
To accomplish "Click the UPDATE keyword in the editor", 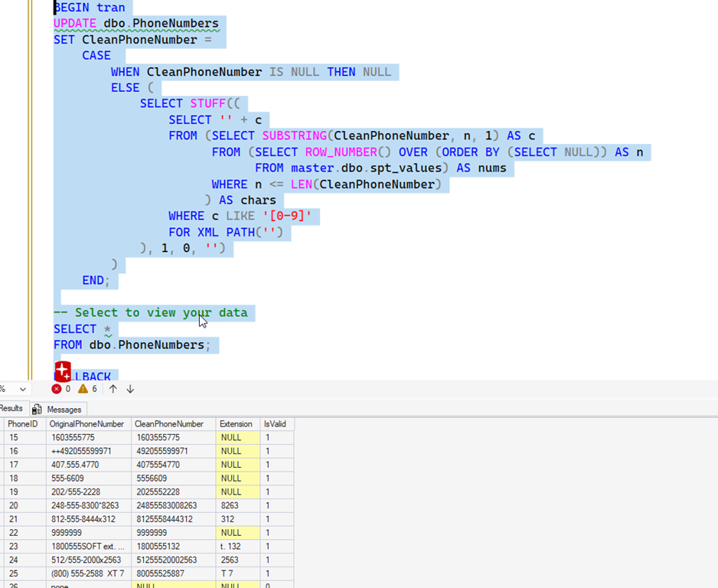I will tap(74, 24).
